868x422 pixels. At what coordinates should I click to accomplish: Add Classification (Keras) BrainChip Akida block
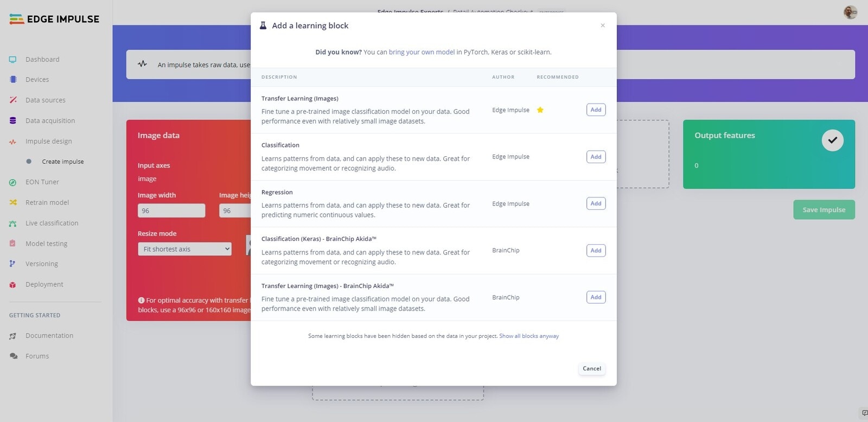pos(596,251)
